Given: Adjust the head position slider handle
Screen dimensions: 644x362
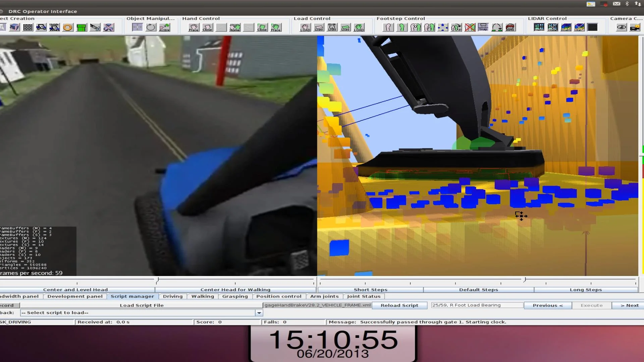Looking at the screenshot, I should point(158,280).
